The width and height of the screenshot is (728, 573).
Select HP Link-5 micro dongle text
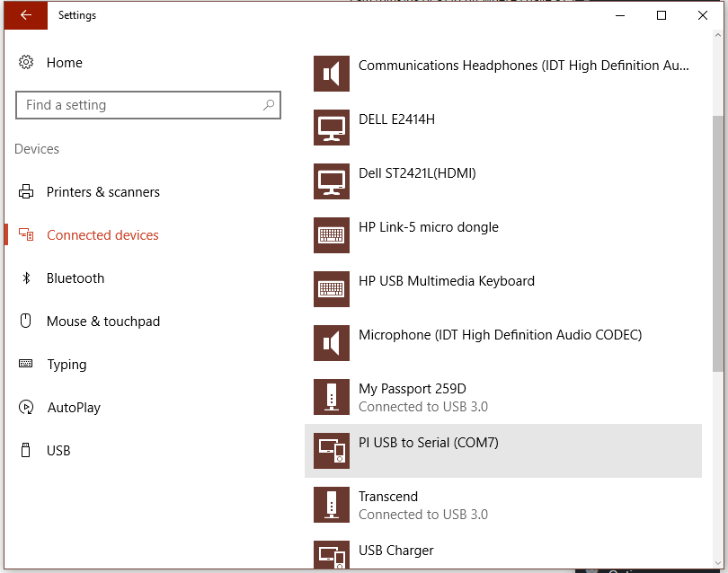[428, 227]
